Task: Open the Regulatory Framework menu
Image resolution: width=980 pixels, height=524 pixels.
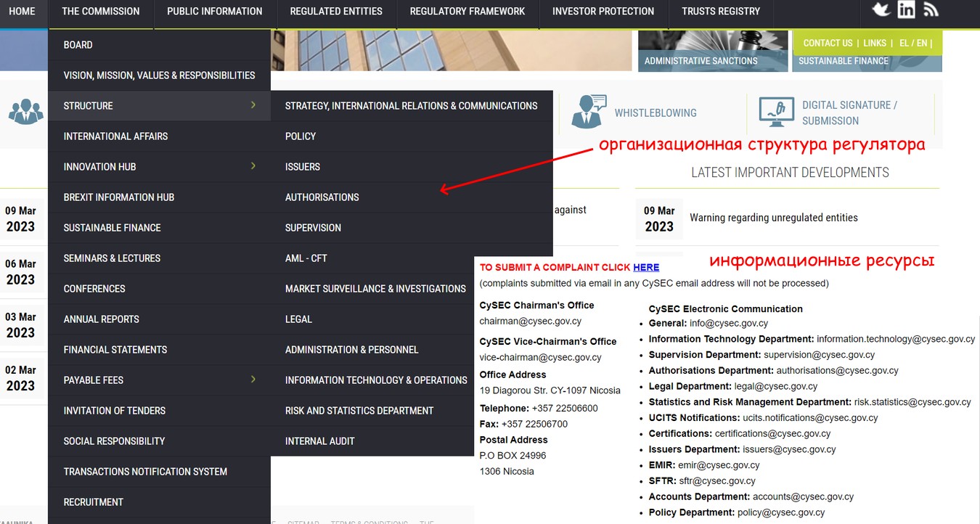Action: click(467, 11)
